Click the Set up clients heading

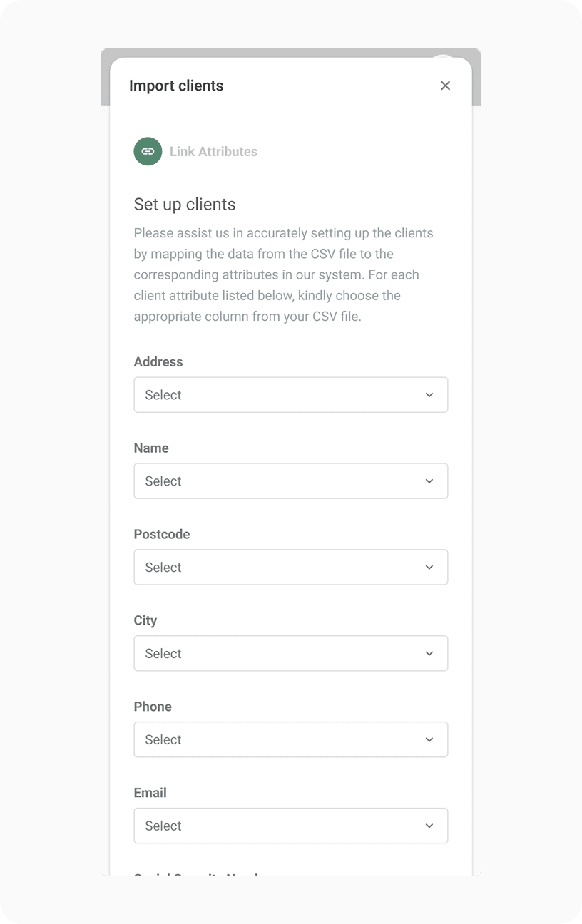pyautogui.click(x=185, y=205)
